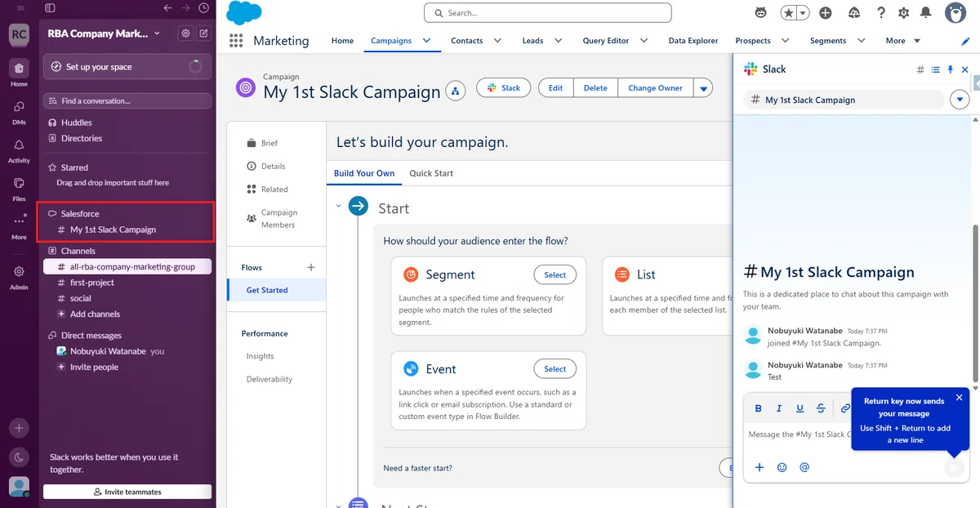The image size is (980, 508).
Task: Switch to the Quick Start tab
Action: [x=431, y=173]
